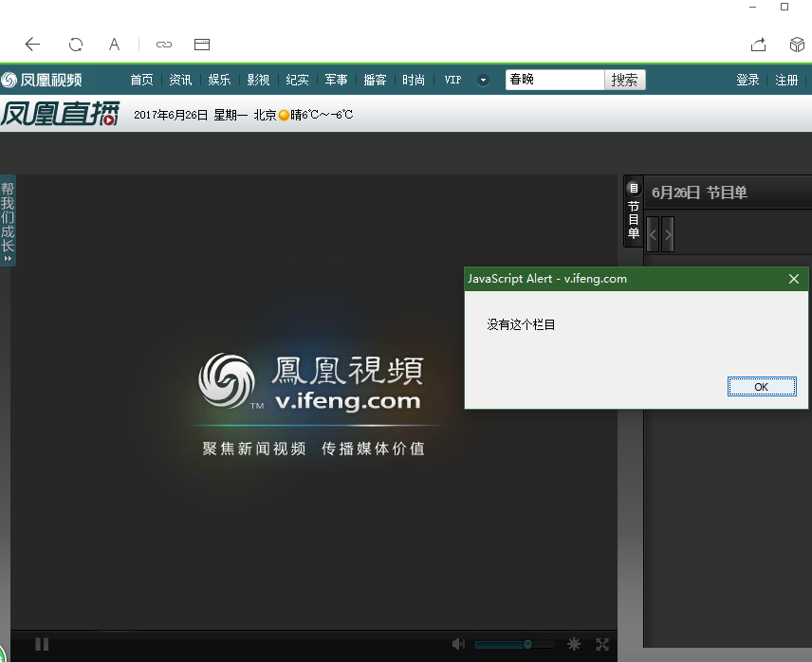Image resolution: width=812 pixels, height=662 pixels.
Task: Open the 影视 nav item
Action: click(258, 80)
